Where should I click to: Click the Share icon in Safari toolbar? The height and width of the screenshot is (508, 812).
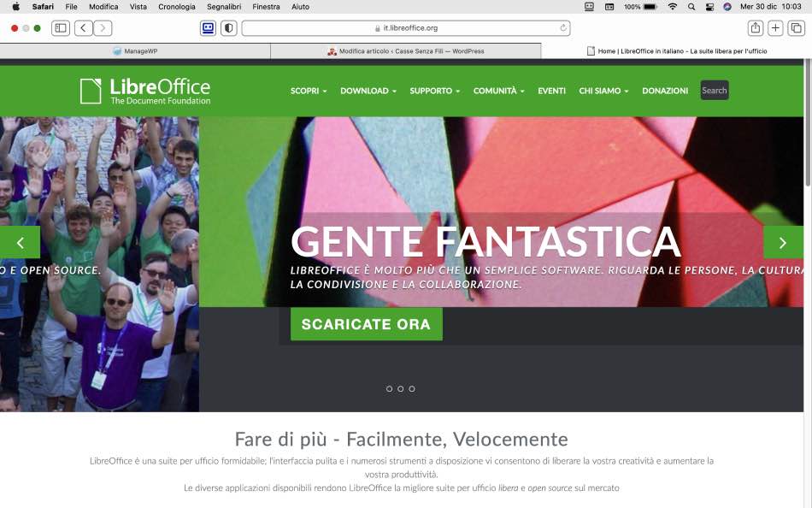[x=756, y=28]
